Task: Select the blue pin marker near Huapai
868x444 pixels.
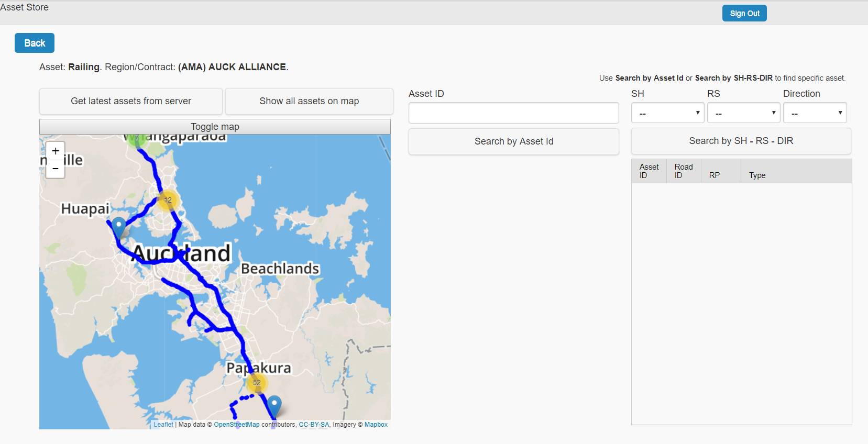Action: (119, 227)
